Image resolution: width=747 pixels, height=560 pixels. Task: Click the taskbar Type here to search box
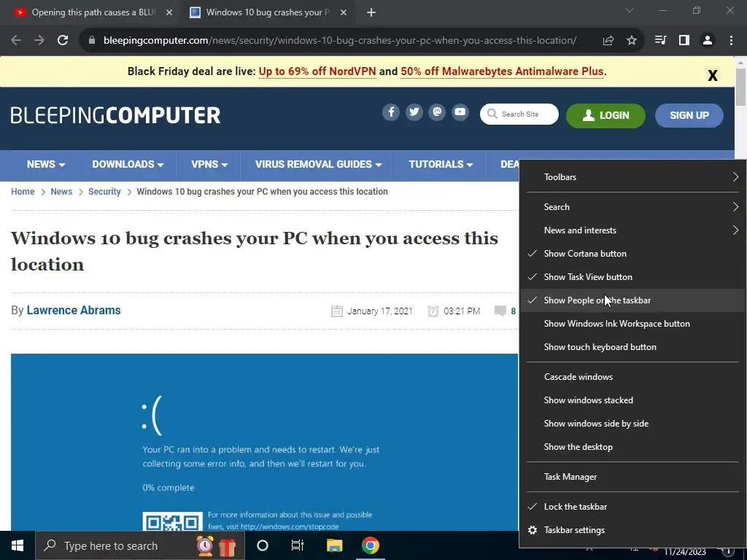pyautogui.click(x=139, y=545)
